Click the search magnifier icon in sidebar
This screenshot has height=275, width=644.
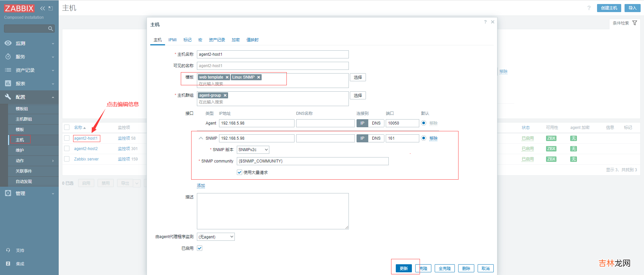click(51, 29)
